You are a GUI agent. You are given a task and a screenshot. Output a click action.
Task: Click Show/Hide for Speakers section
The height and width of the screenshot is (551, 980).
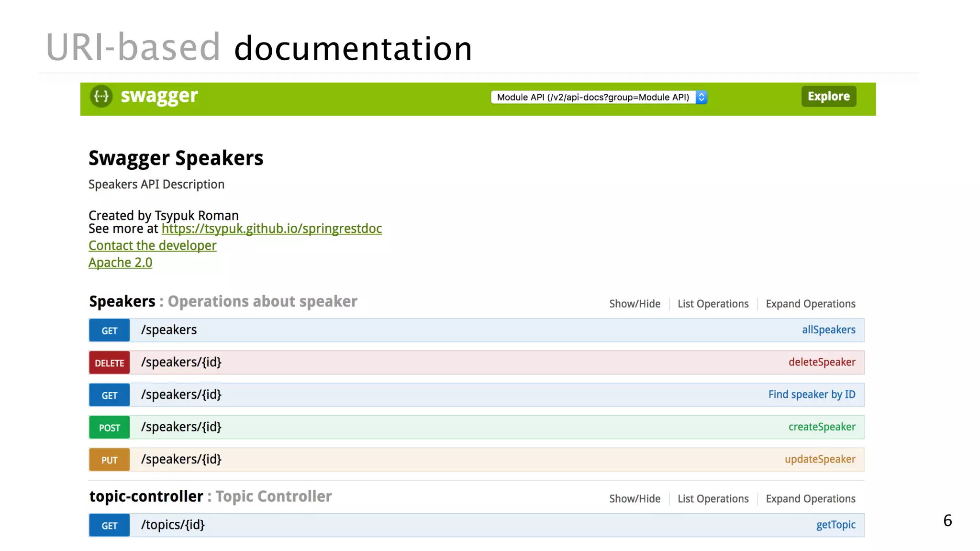[x=635, y=304]
